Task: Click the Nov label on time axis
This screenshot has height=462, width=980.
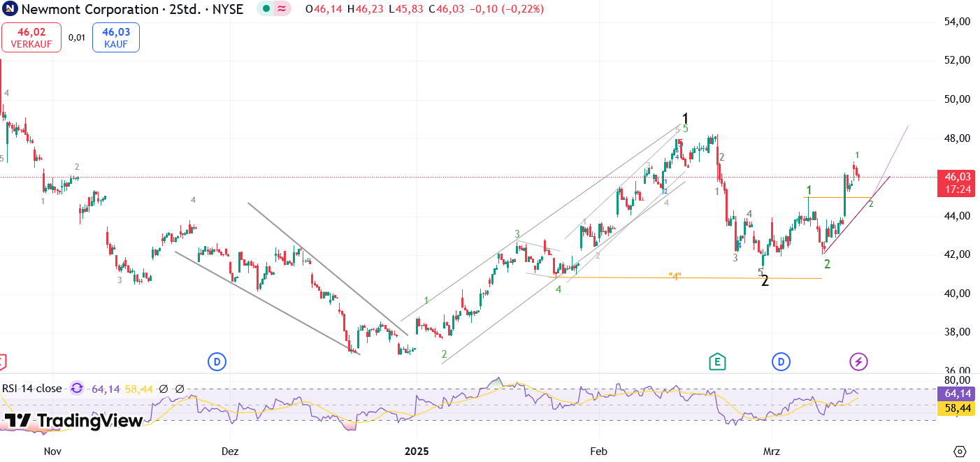Action: click(53, 452)
